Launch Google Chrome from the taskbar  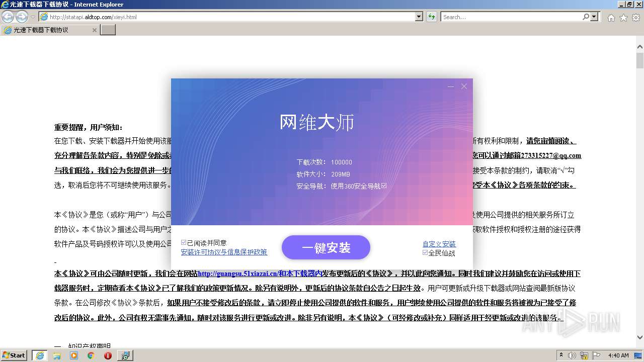(x=91, y=355)
